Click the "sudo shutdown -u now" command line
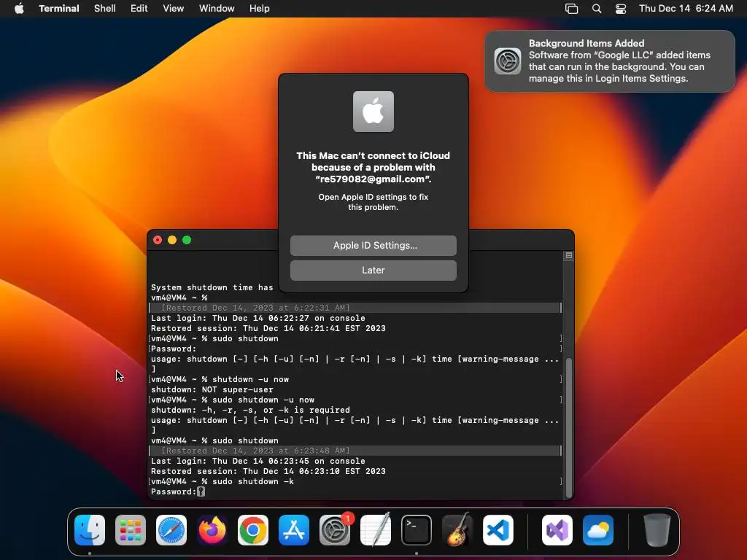747x560 pixels. [x=263, y=400]
